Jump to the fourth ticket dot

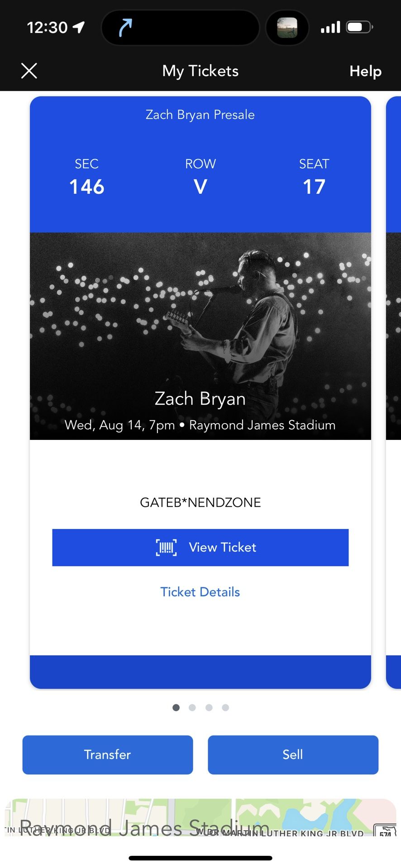pos(225,708)
